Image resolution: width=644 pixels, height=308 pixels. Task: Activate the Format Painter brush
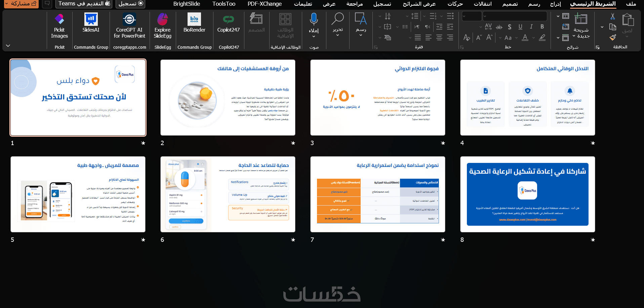coord(613,37)
